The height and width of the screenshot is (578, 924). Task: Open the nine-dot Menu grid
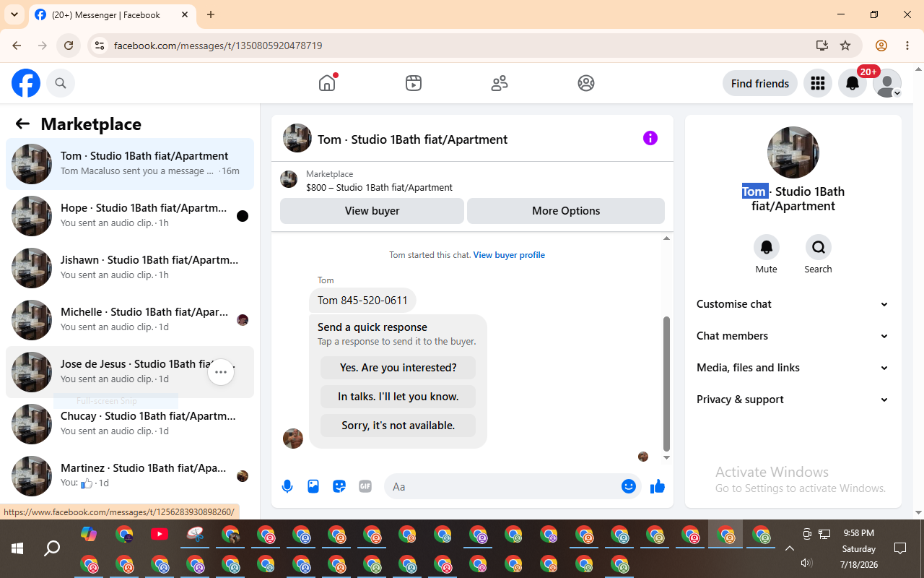(818, 83)
